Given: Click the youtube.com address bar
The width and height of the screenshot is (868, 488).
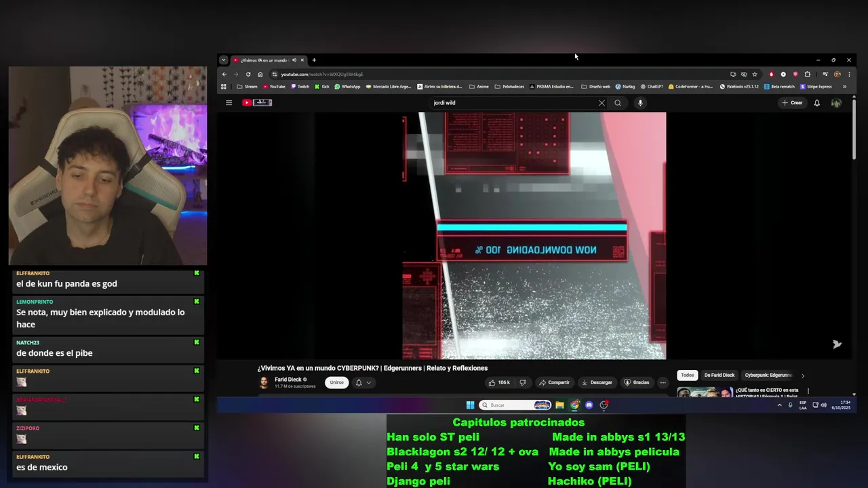Looking at the screenshot, I should tap(502, 75).
